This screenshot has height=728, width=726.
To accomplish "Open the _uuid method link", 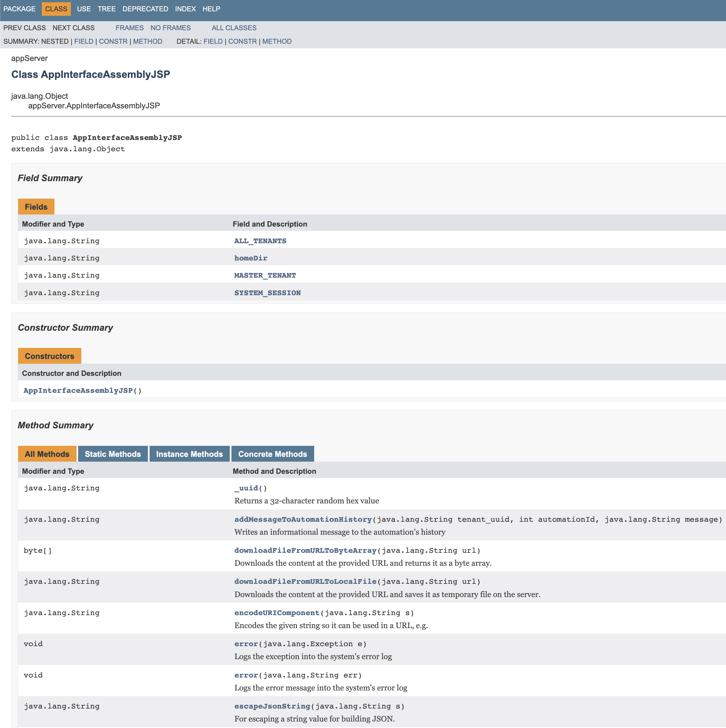I will coord(246,488).
